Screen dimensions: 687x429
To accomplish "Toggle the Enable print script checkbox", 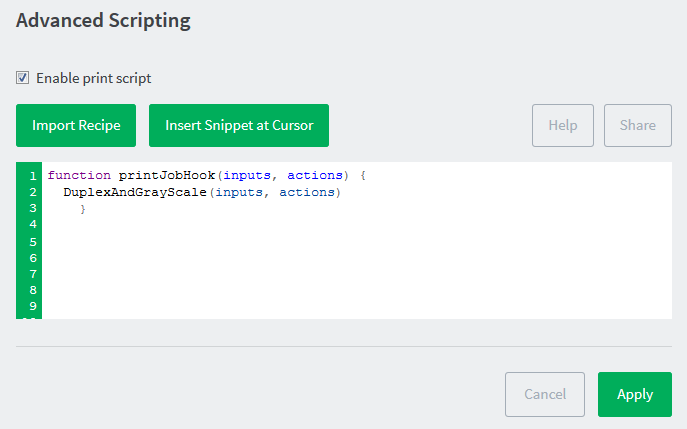I will coord(22,78).
